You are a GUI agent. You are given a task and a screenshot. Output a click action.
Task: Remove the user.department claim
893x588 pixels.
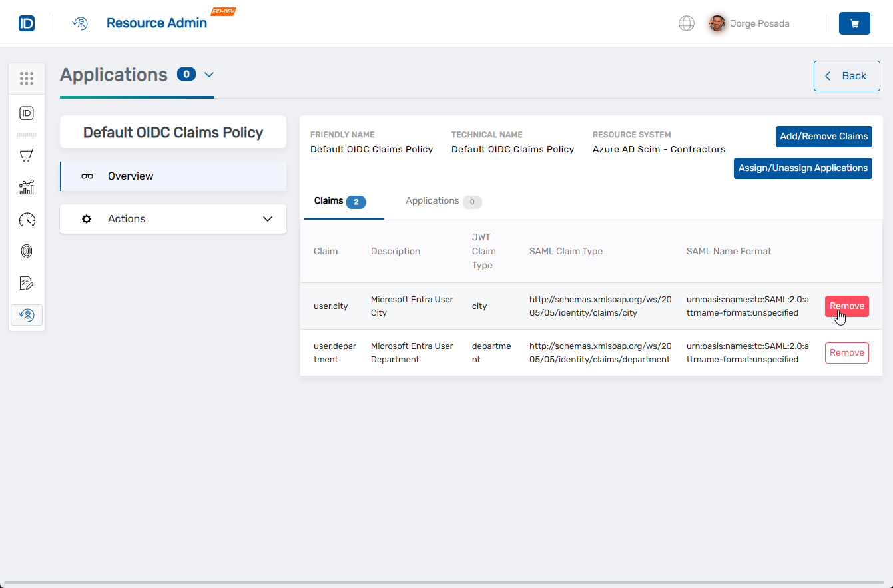point(846,353)
